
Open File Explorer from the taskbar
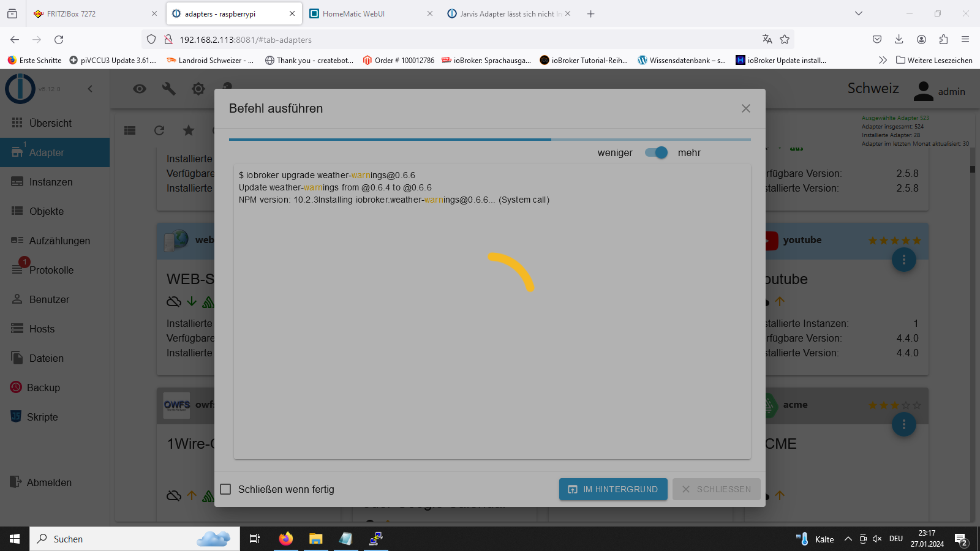315,539
